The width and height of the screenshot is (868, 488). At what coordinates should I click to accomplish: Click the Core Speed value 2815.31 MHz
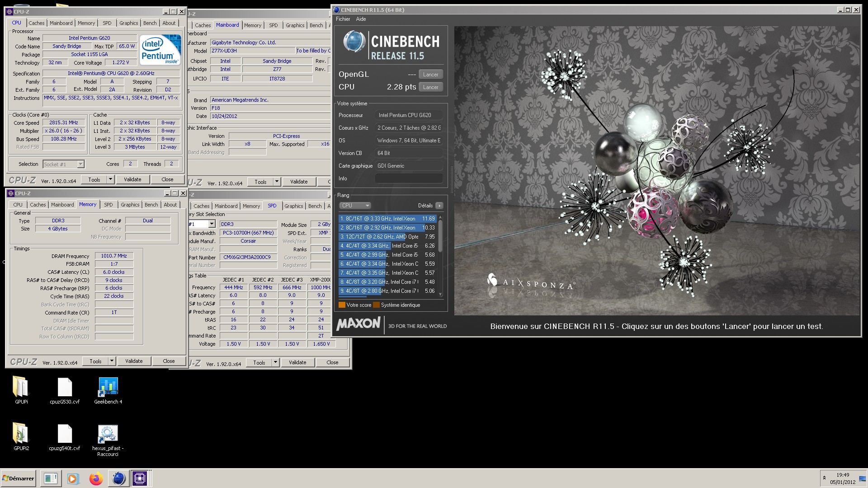64,122
